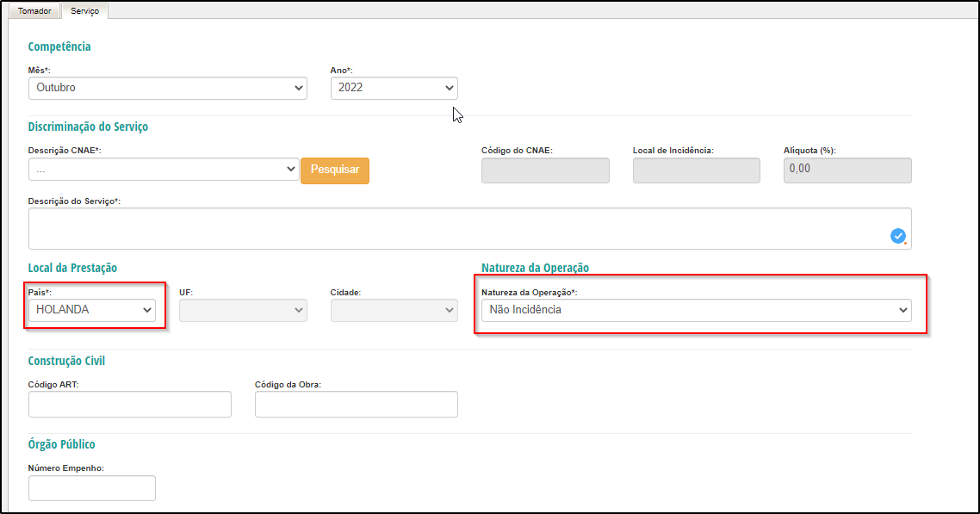This screenshot has height=514, width=980.
Task: Click the Alíquota (%) field
Action: point(847,170)
